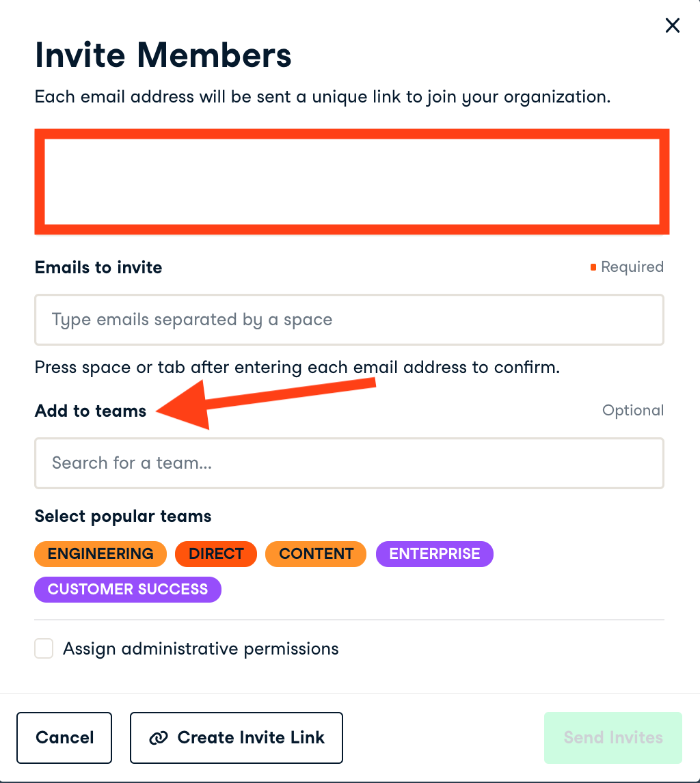Click the Search for a team box
The width and height of the screenshot is (700, 783).
click(x=349, y=463)
